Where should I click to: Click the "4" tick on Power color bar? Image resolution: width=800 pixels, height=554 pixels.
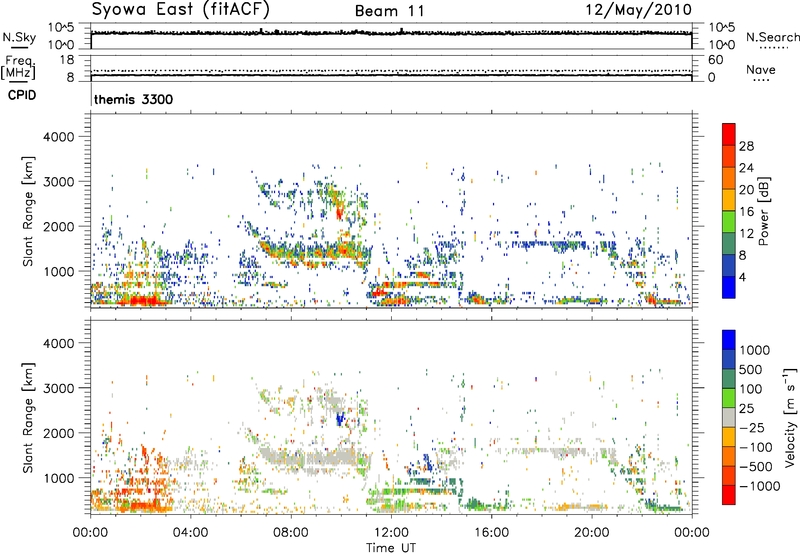[x=742, y=277]
